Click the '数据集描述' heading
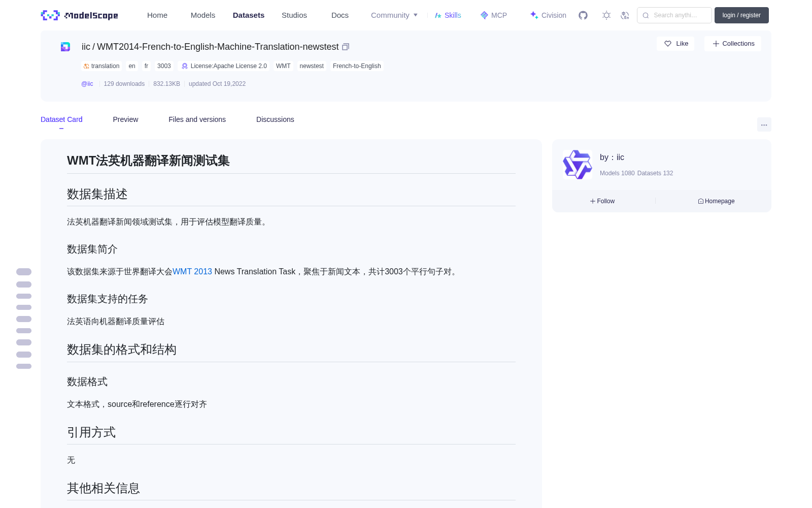 coord(97,194)
